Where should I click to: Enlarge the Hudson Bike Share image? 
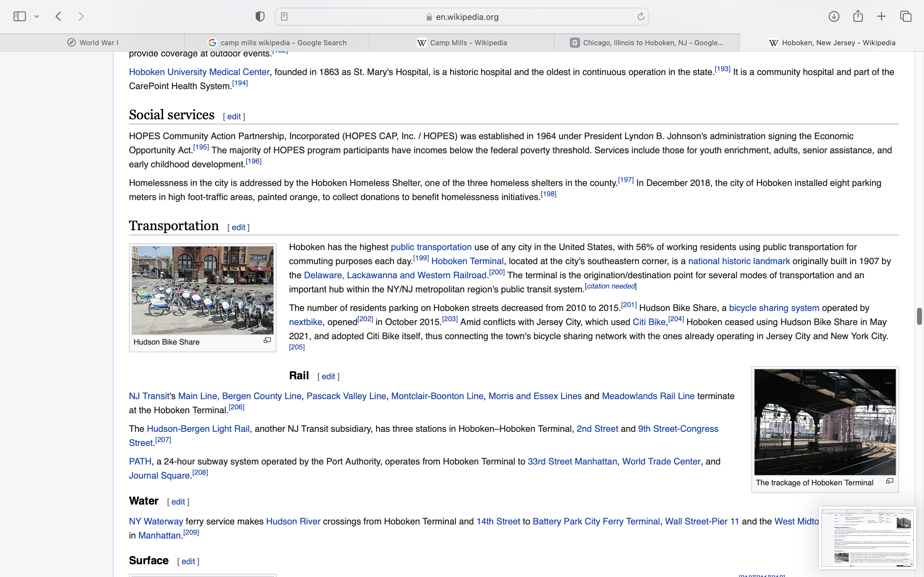click(x=267, y=340)
